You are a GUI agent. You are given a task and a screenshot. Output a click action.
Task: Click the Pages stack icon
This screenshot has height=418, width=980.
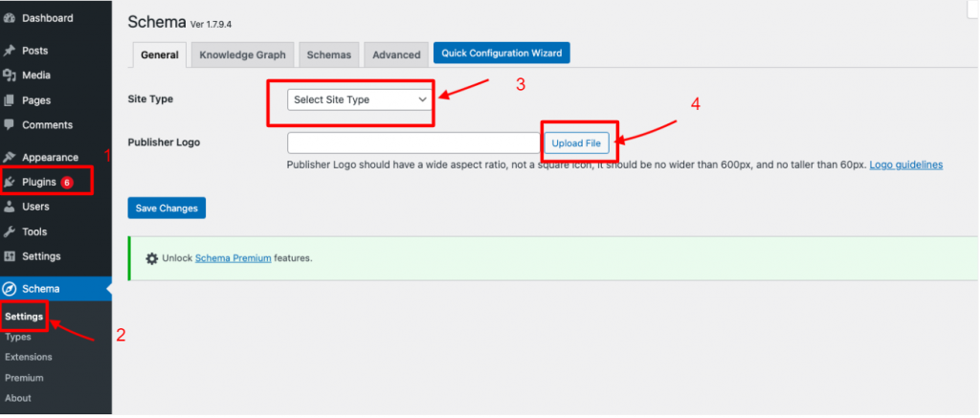click(9, 100)
